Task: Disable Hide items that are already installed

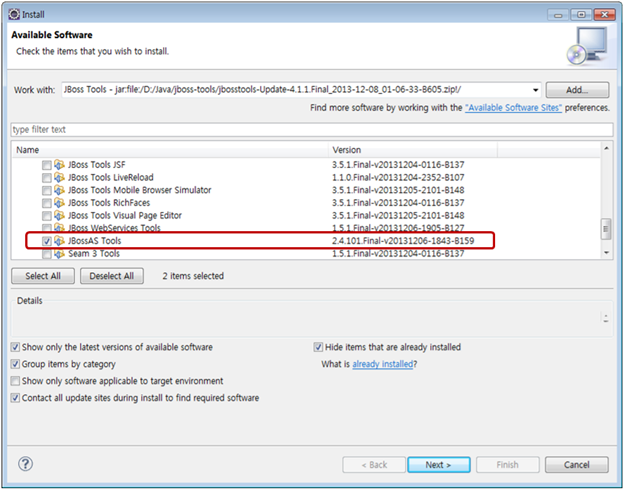Action: click(x=319, y=347)
